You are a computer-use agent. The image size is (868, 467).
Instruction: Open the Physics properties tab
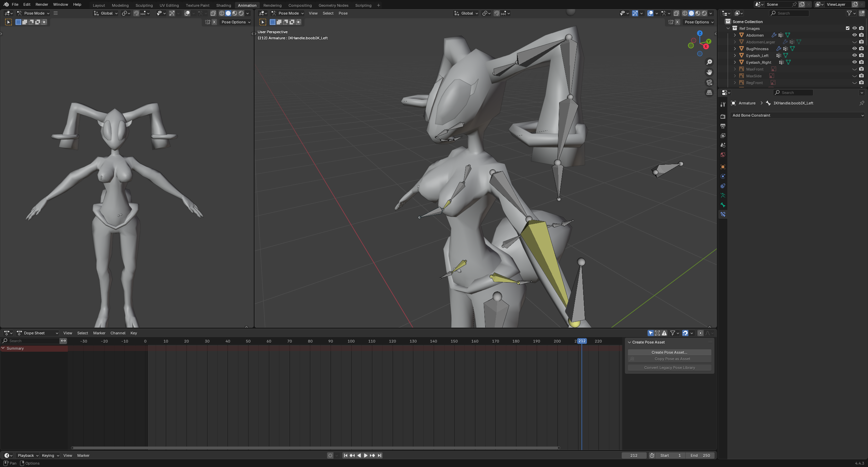(x=723, y=176)
